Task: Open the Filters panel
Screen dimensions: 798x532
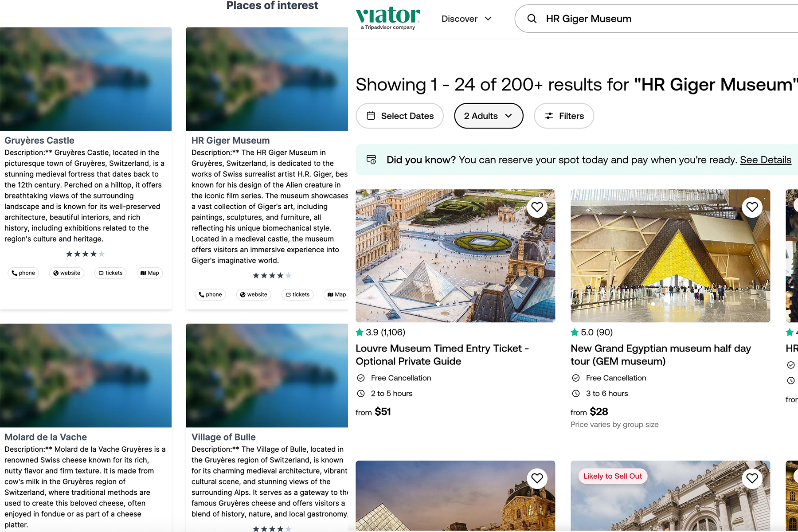Action: (x=564, y=116)
